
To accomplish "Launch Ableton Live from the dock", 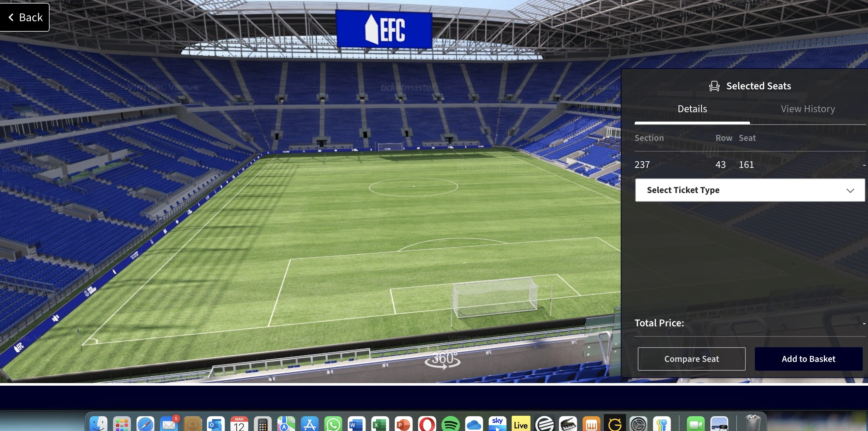I will 521,424.
